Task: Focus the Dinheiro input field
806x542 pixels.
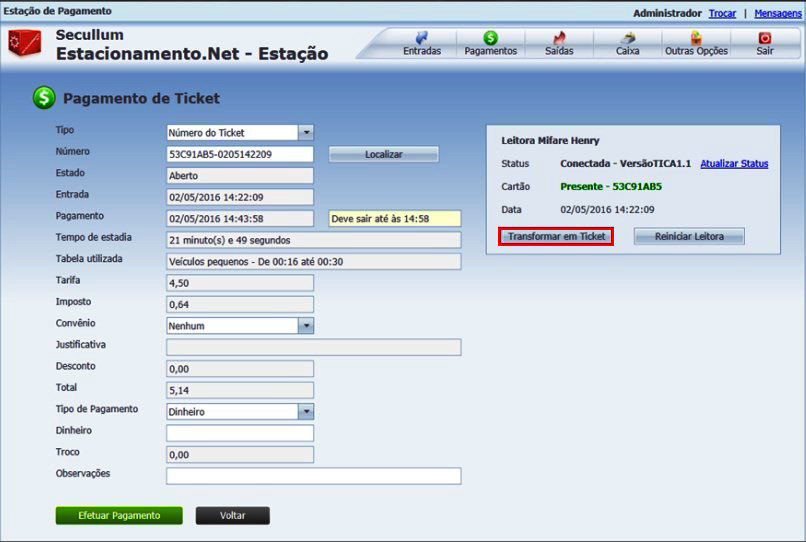Action: [x=240, y=433]
